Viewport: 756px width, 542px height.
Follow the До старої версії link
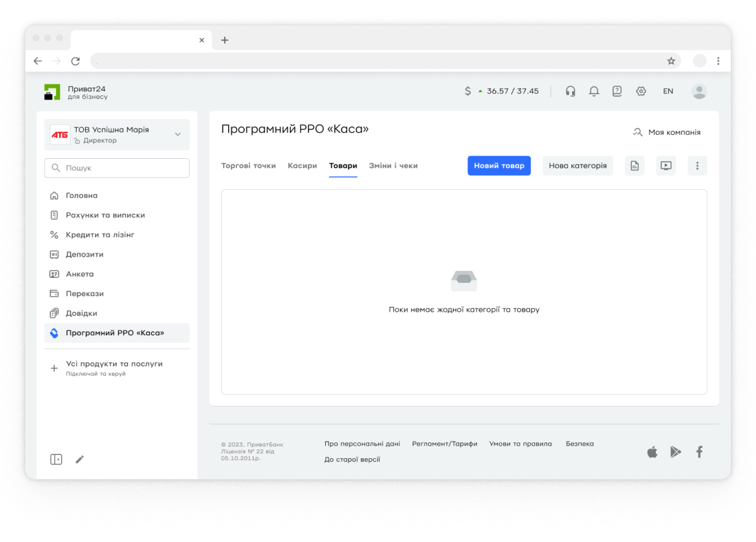(352, 459)
